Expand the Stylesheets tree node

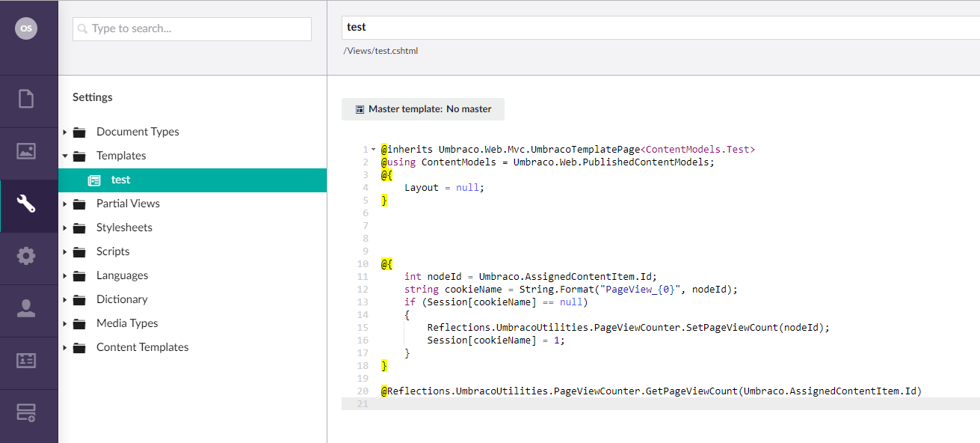click(65, 228)
